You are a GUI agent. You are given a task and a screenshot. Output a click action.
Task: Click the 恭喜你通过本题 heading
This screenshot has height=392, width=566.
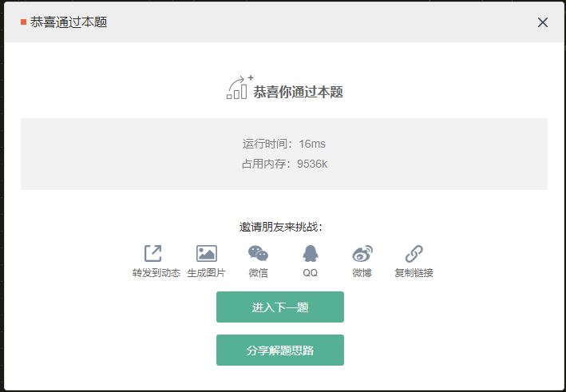(298, 92)
